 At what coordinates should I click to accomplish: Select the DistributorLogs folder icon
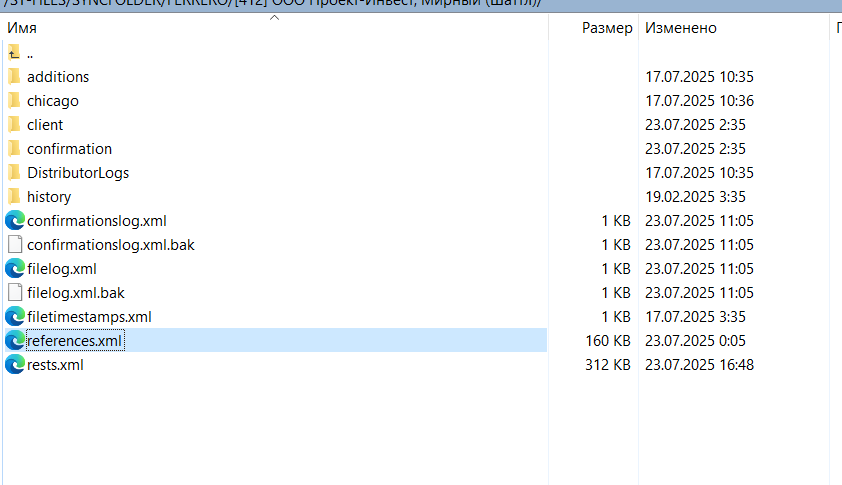(x=14, y=173)
